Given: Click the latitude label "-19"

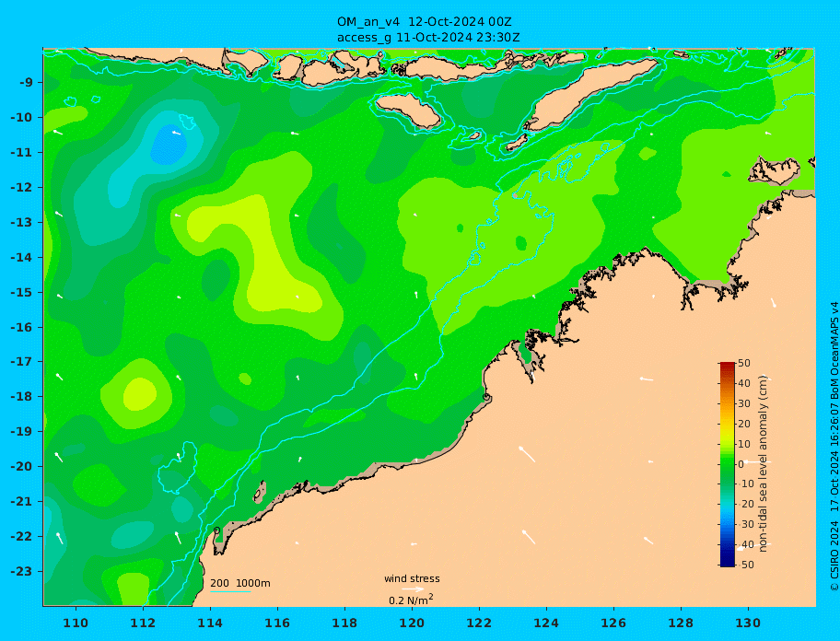Looking at the screenshot, I should coord(22,432).
